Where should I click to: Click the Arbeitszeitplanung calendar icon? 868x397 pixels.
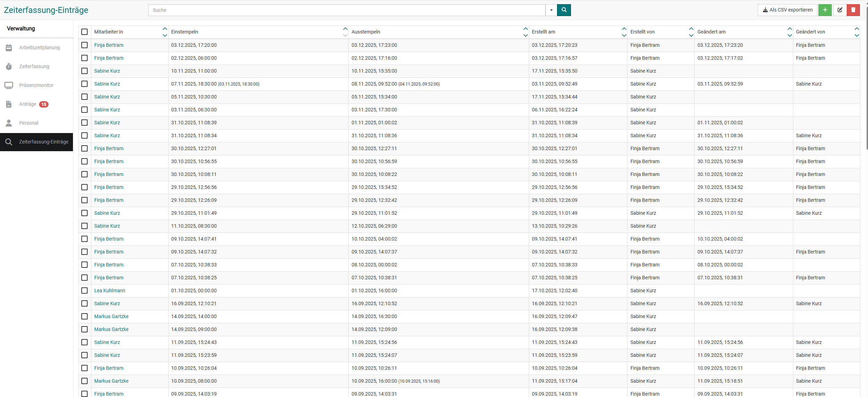pyautogui.click(x=9, y=47)
